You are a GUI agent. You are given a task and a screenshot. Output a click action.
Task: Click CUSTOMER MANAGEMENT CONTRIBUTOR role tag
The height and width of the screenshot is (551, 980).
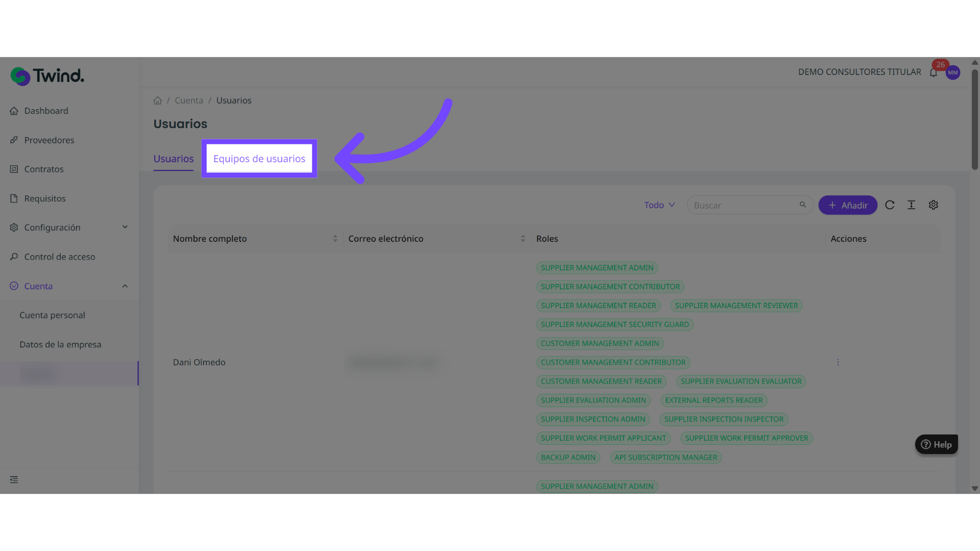coord(613,362)
